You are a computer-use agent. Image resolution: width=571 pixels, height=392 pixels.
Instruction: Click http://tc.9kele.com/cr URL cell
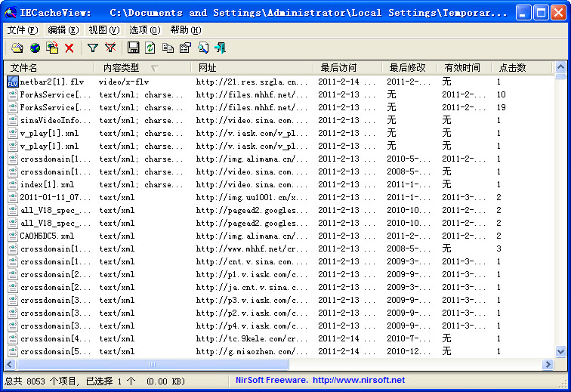(x=252, y=338)
